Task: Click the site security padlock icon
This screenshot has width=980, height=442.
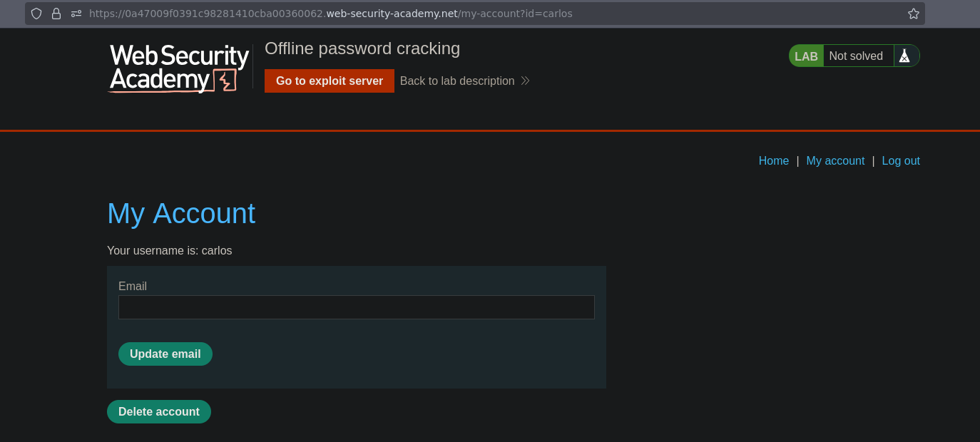Action: pos(56,14)
